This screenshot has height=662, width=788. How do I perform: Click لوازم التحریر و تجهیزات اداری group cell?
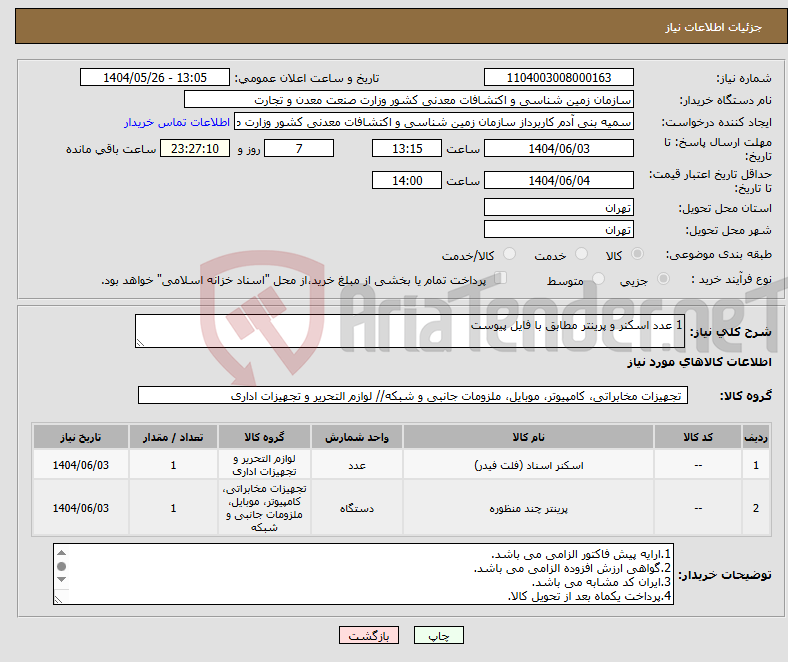(x=264, y=465)
